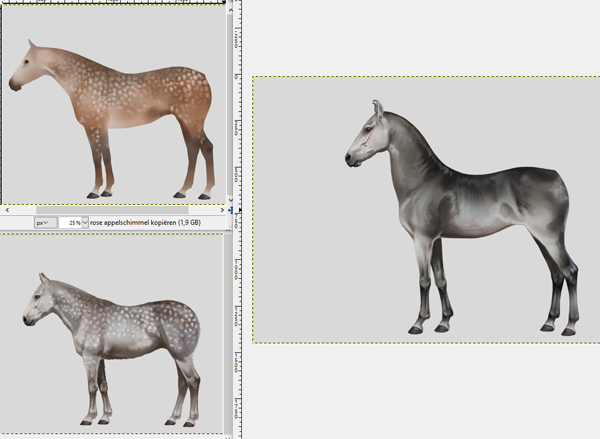
Task: Click the 25% zoom input field
Action: coord(69,222)
